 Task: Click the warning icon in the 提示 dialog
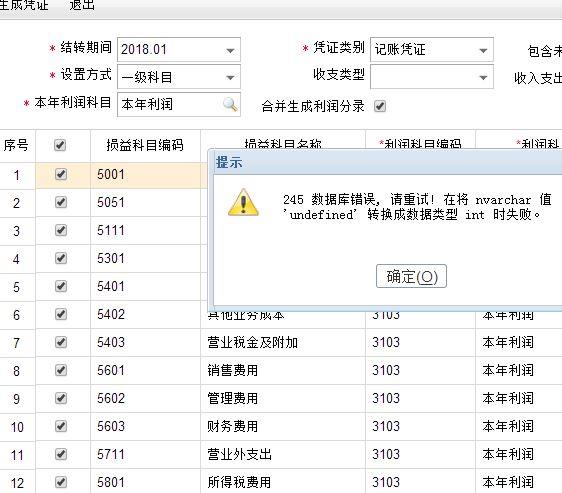click(x=243, y=203)
